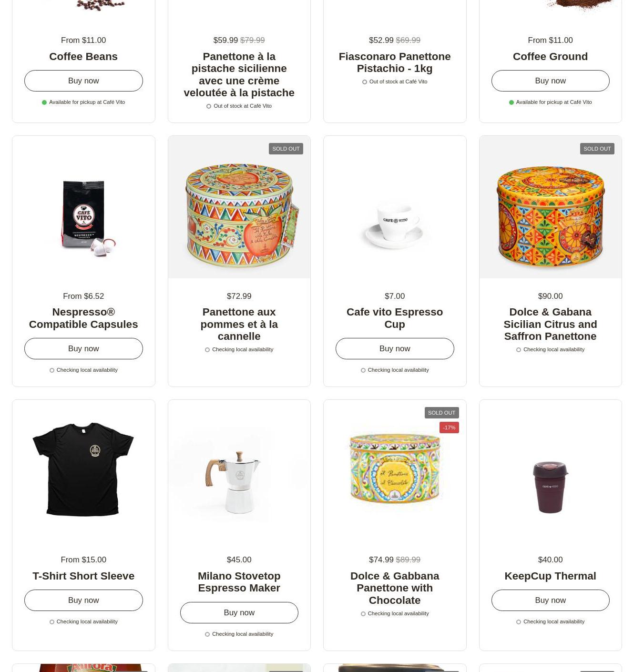The width and height of the screenshot is (634, 672).
Task: Open the Dolce & Gabana Saffron tin image
Action: click(x=550, y=207)
